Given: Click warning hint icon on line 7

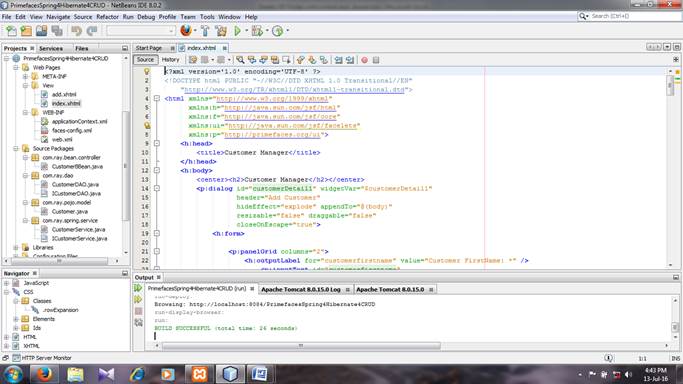Looking at the screenshot, I should [x=147, y=125].
